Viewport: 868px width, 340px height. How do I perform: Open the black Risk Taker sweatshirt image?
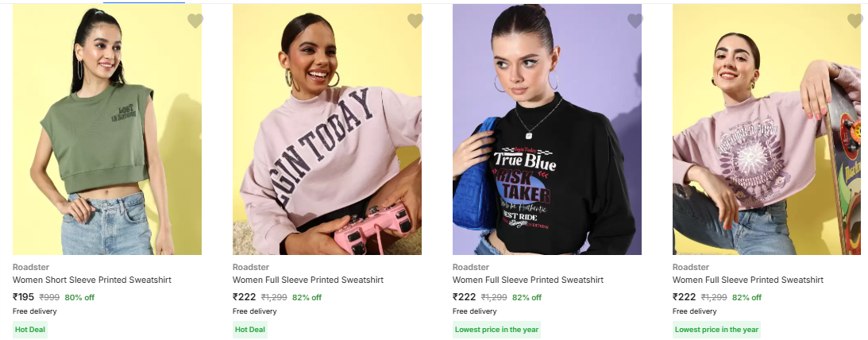[547, 129]
